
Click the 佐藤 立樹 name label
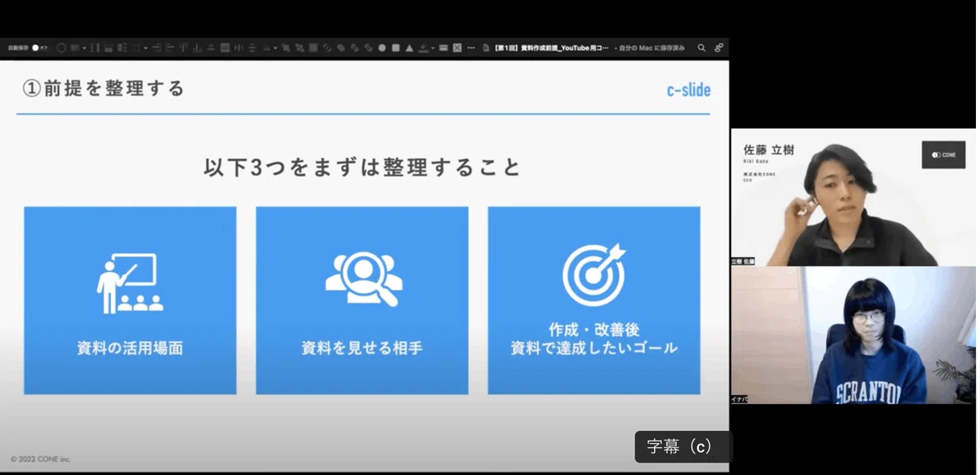[x=768, y=150]
